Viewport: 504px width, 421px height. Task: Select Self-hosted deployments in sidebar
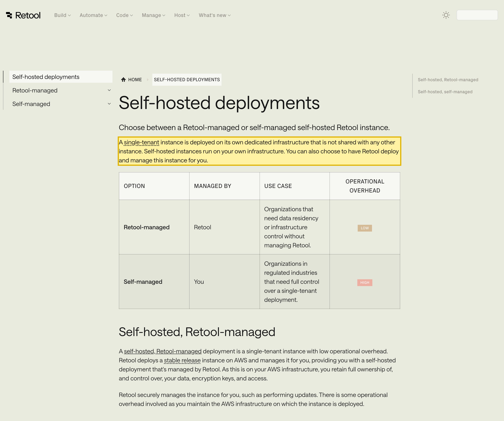click(61, 77)
